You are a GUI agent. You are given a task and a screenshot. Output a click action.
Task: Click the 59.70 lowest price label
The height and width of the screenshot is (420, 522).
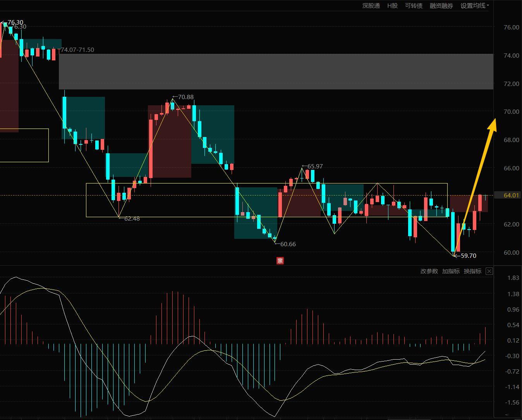pyautogui.click(x=469, y=256)
